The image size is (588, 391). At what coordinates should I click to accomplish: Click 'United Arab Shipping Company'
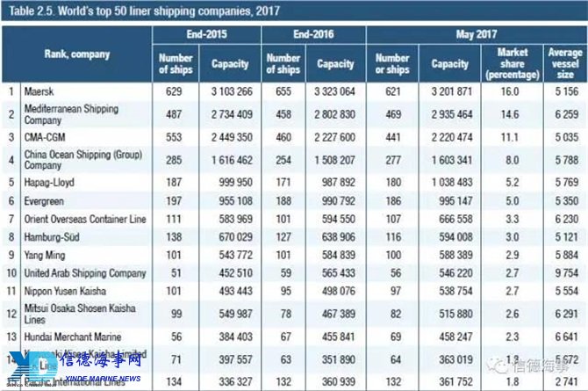(85, 273)
